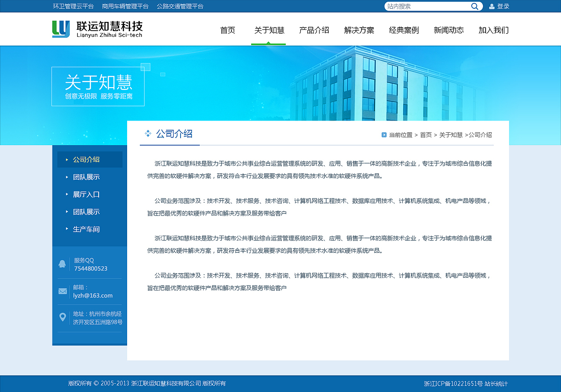Go to 首页 in main navigation
The width and height of the screenshot is (561, 392).
pyautogui.click(x=227, y=30)
